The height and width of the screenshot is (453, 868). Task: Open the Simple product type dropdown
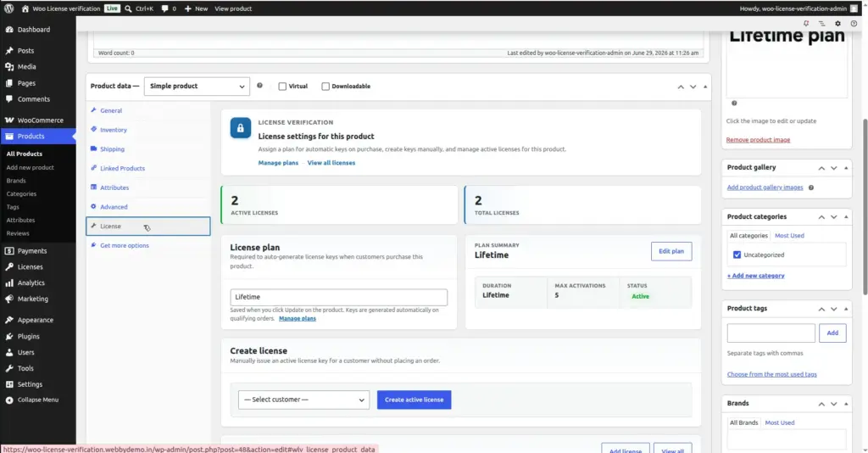point(197,87)
